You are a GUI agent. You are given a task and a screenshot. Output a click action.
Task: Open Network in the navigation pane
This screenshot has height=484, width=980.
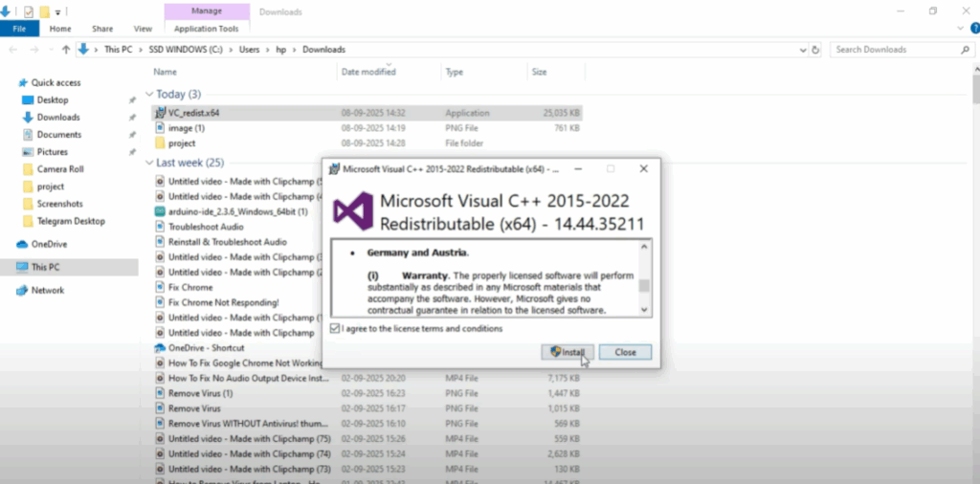[x=47, y=290]
